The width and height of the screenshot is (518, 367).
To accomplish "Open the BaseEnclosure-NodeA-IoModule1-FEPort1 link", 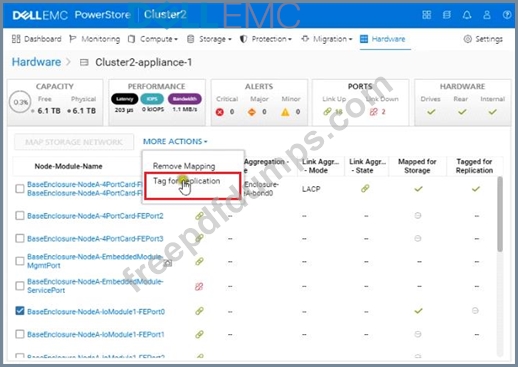I will (96, 334).
